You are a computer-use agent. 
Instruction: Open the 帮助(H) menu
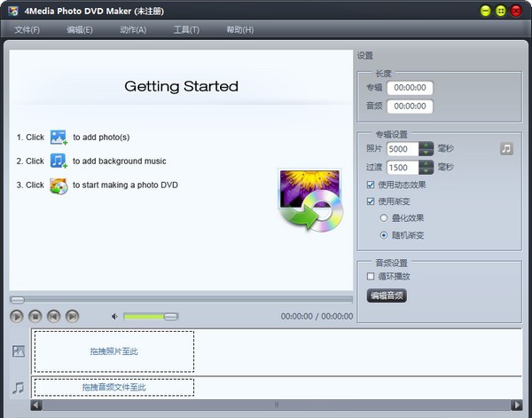click(x=240, y=30)
